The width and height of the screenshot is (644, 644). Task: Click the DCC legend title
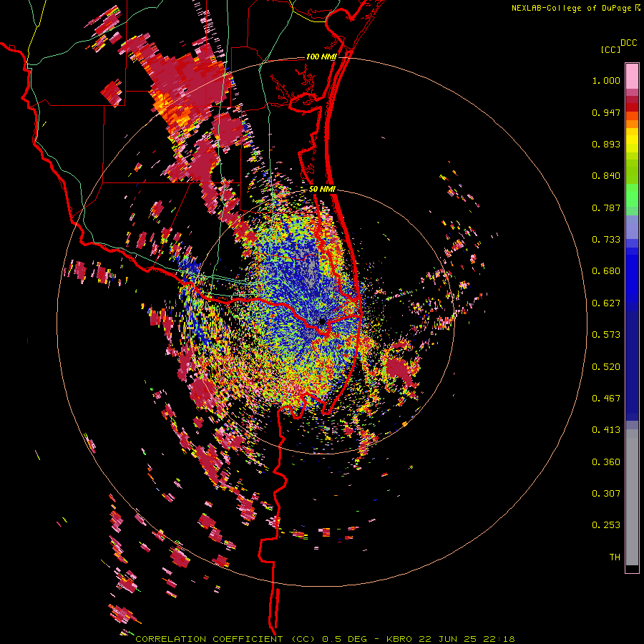tap(628, 43)
